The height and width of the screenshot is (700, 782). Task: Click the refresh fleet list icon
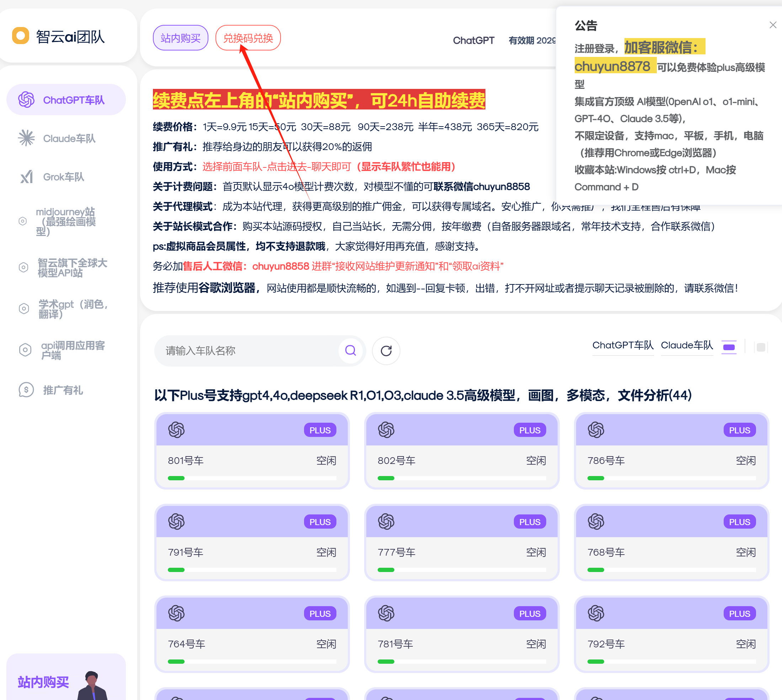click(386, 351)
